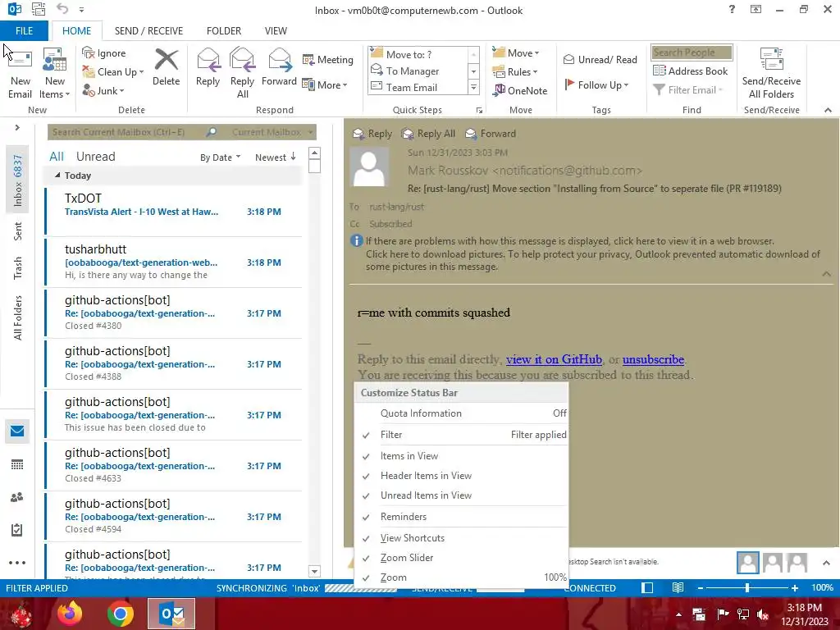Uncheck View Shortcuts option
The height and width of the screenshot is (630, 840).
click(461, 538)
